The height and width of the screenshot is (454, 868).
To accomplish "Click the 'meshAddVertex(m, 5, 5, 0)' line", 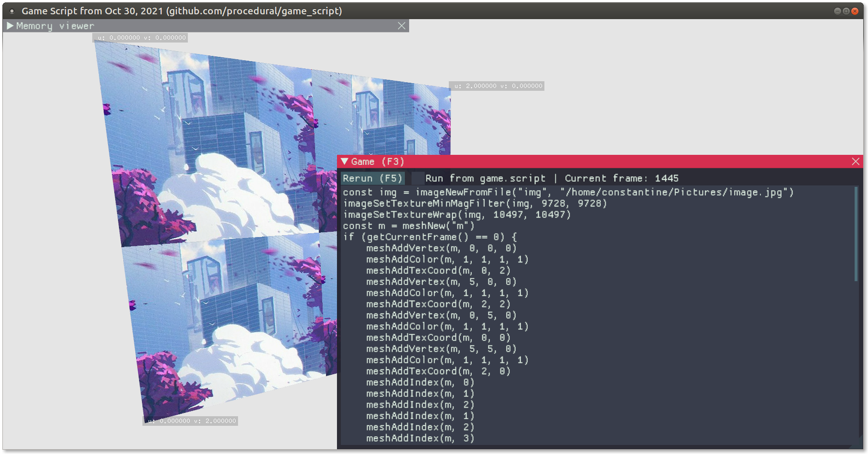I will pyautogui.click(x=442, y=348).
